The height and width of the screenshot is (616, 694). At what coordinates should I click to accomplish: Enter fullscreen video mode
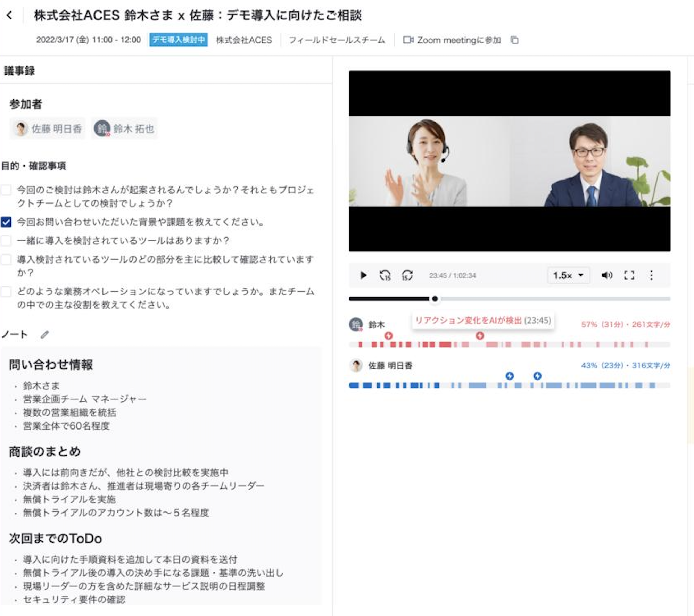click(x=630, y=275)
